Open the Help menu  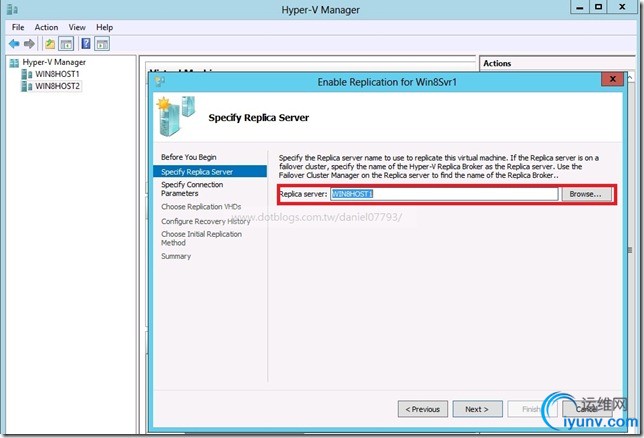coord(105,28)
